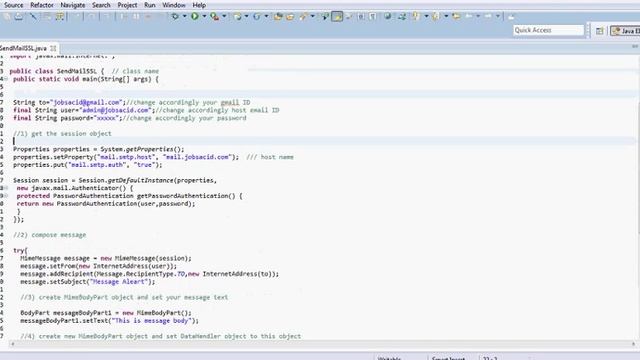
Task: Click the toolbar icon left of Mark Occurrences
Action: 325,16
